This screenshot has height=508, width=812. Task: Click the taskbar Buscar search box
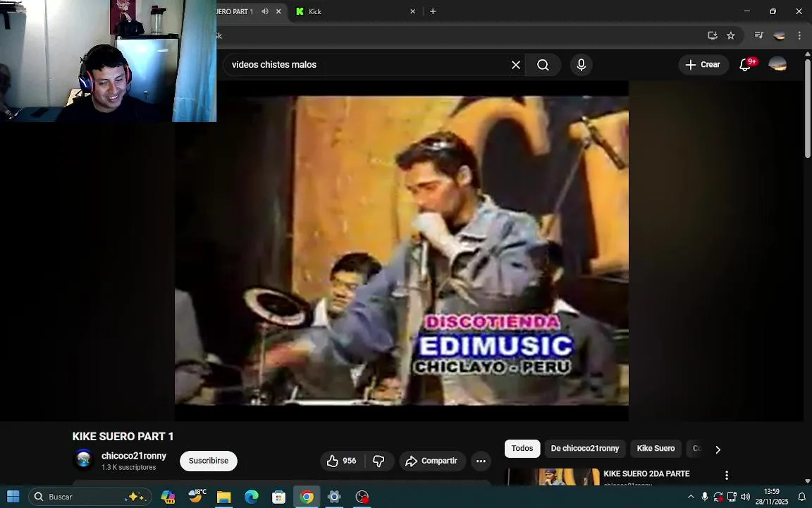[x=90, y=497]
